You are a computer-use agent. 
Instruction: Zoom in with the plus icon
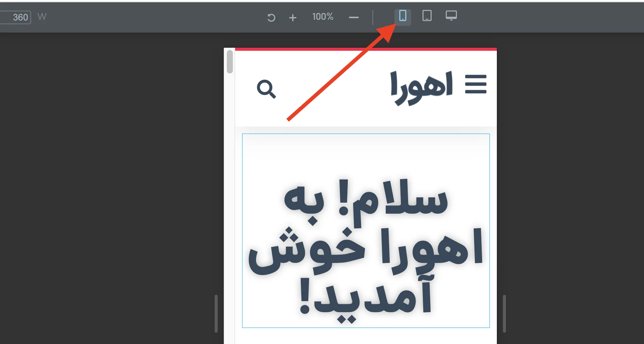[x=292, y=17]
